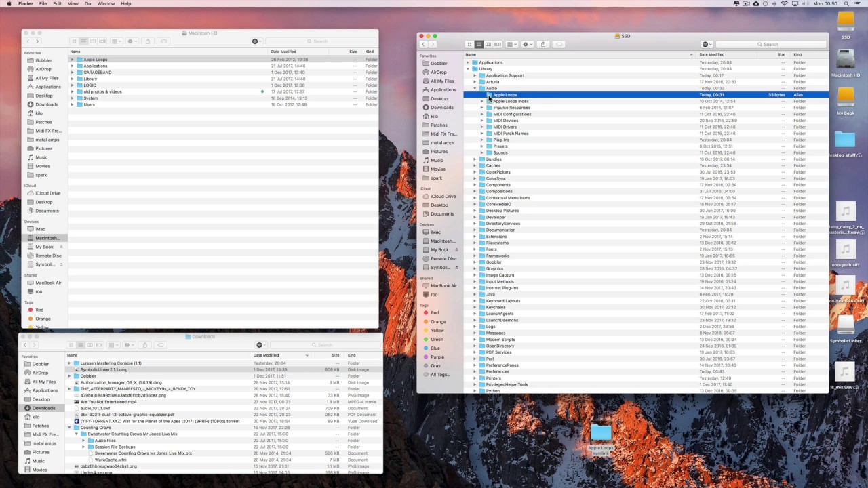The width and height of the screenshot is (868, 488).
Task: Click the share icon in Downloads window toolbar
Action: (x=145, y=345)
